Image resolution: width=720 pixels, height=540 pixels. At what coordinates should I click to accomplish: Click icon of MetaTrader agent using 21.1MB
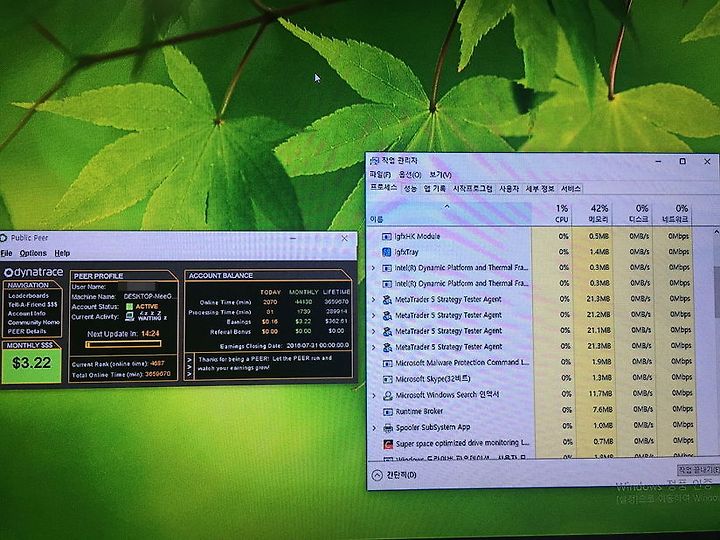click(x=387, y=331)
